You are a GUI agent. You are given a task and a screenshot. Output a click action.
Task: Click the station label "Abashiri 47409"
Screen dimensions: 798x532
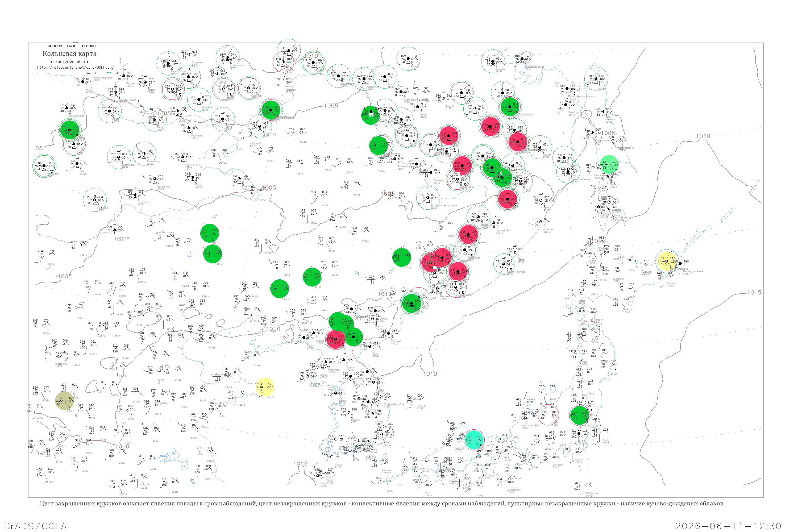coord(647,273)
